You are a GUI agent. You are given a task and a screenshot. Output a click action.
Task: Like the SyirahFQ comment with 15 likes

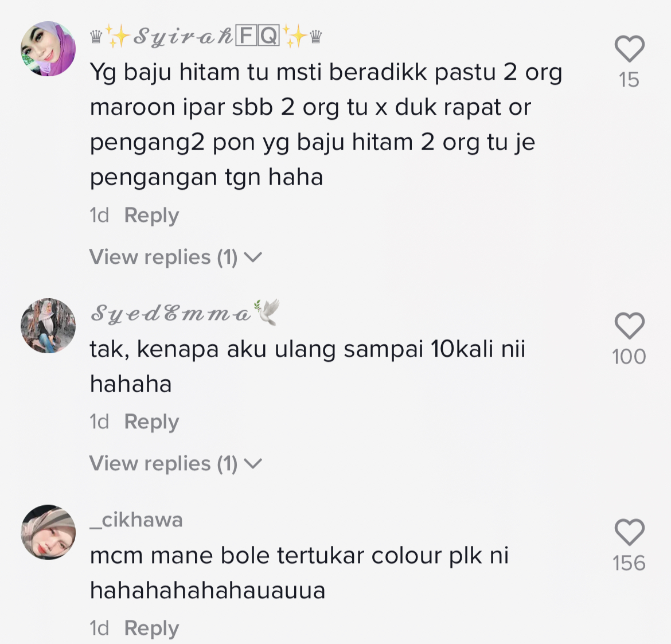coord(630,49)
